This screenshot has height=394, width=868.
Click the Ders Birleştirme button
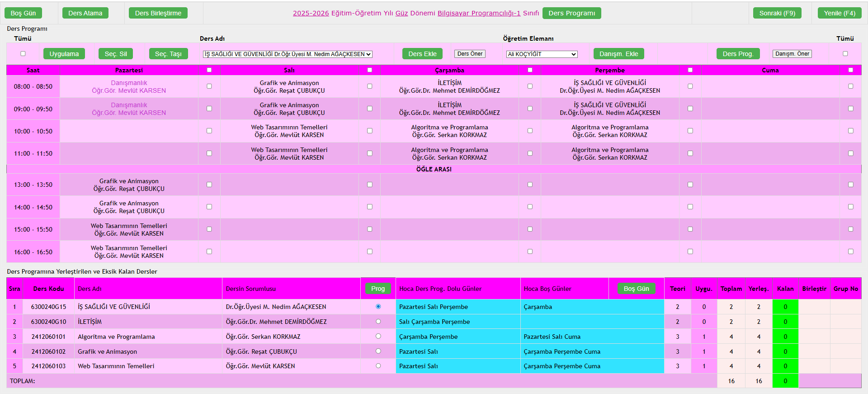[158, 13]
